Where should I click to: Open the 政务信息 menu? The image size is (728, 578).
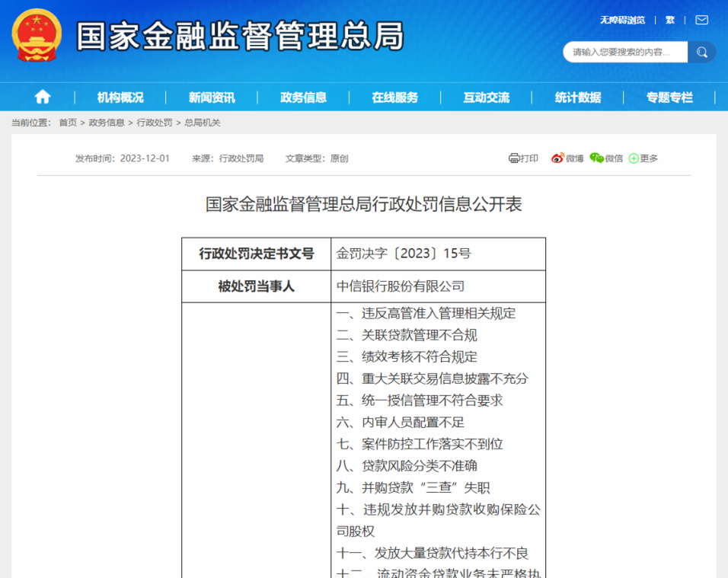click(x=303, y=97)
